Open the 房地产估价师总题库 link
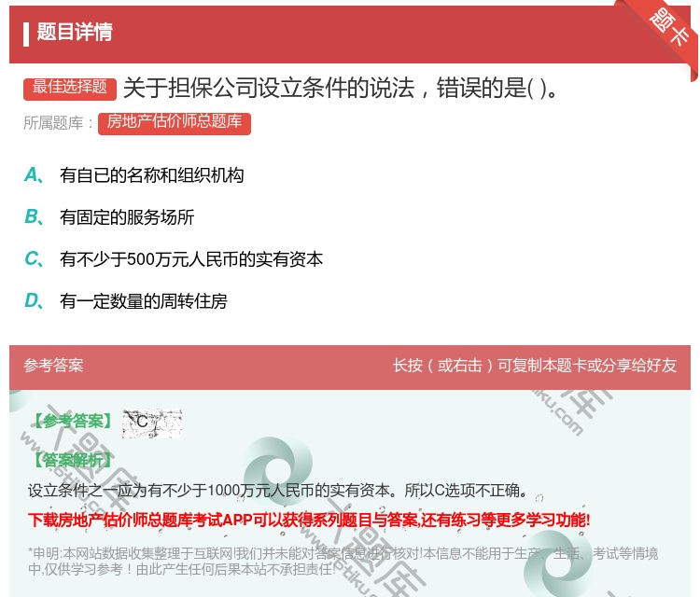The image size is (700, 597). coord(175,123)
